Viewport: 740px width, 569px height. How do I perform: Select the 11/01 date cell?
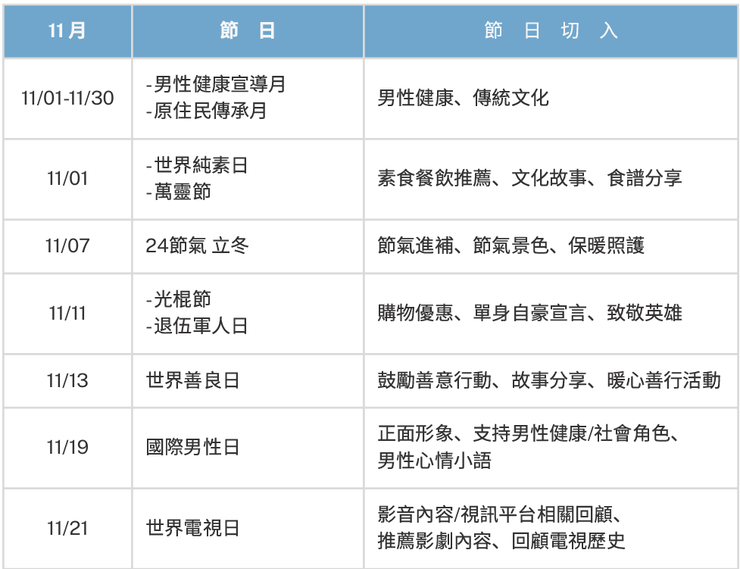click(x=67, y=179)
